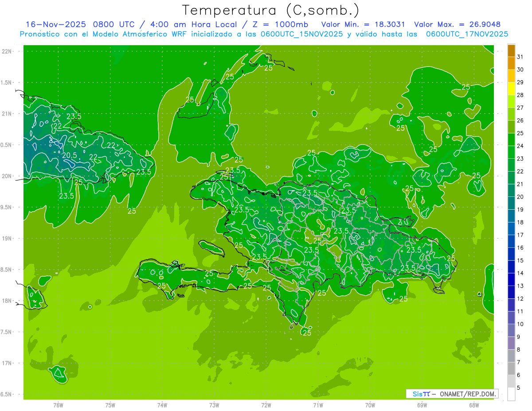Click the '0600UTC_17NOV2025' valid-until time
Image resolution: width=532 pixels, height=411 pixels.
click(467, 34)
